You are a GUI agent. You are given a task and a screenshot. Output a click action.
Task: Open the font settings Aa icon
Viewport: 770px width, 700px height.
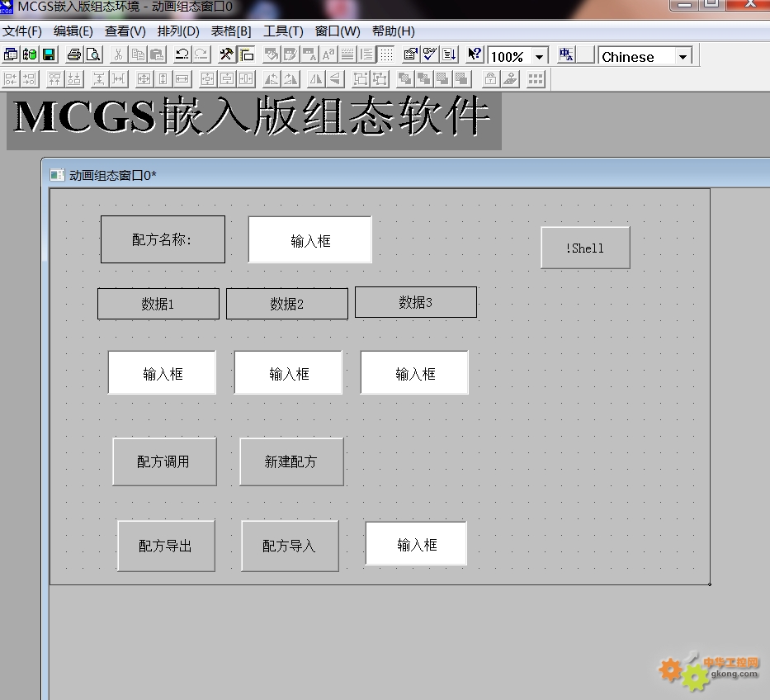pos(328,54)
